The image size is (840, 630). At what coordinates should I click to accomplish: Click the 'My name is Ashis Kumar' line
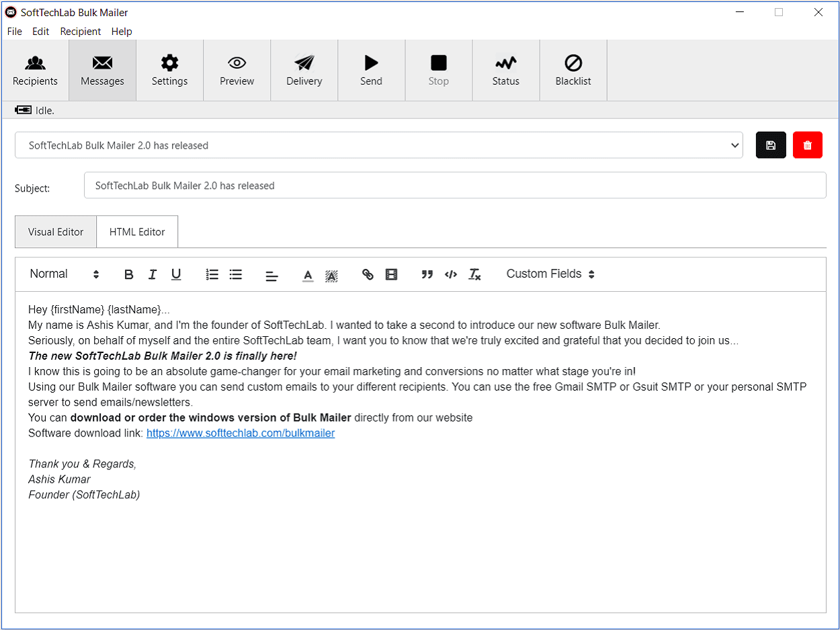click(x=345, y=325)
